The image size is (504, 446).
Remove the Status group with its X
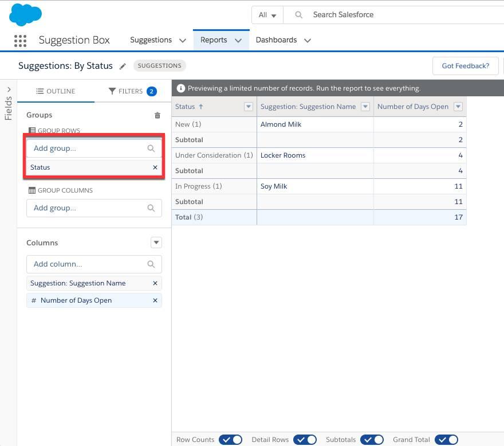pyautogui.click(x=155, y=167)
